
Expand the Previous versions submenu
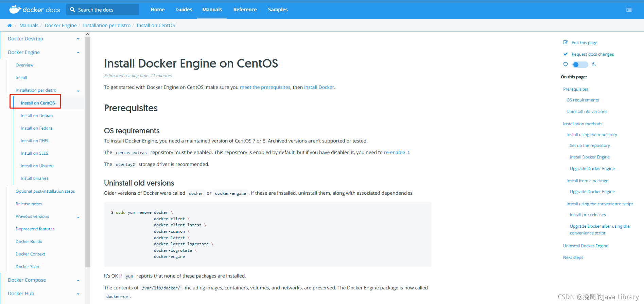[x=78, y=217]
